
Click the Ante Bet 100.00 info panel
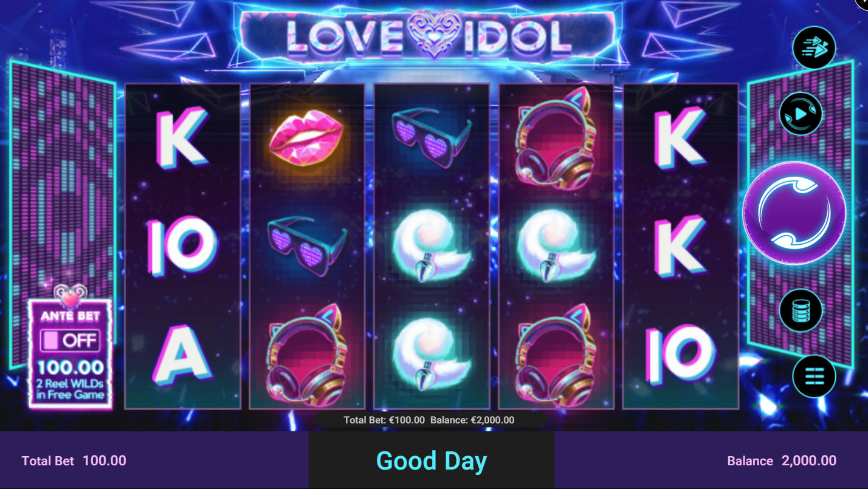click(70, 354)
